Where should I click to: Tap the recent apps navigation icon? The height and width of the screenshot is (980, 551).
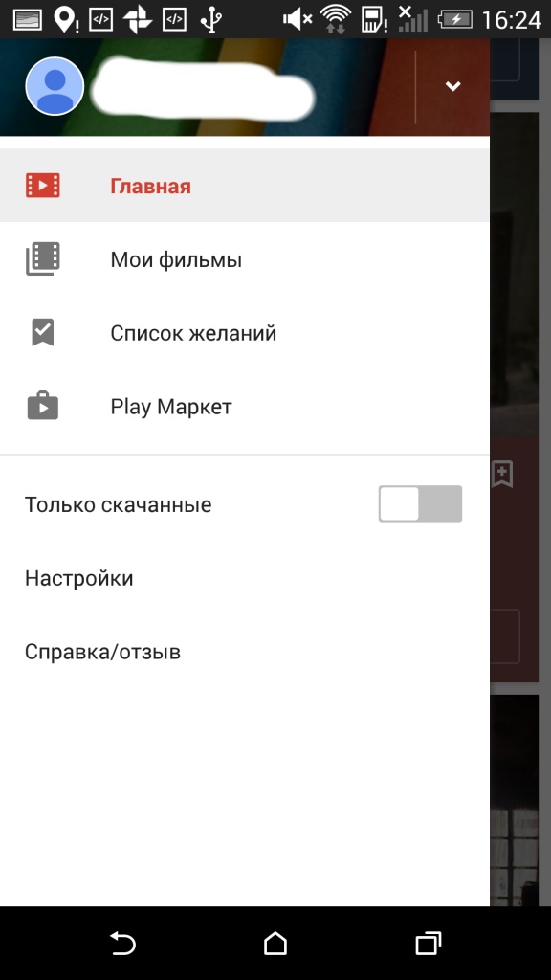429,943
